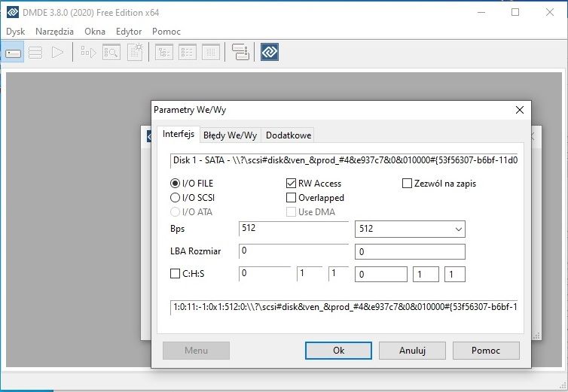The width and height of the screenshot is (568, 392).
Task: Toggle the Use DMA checkbox
Action: click(x=291, y=211)
